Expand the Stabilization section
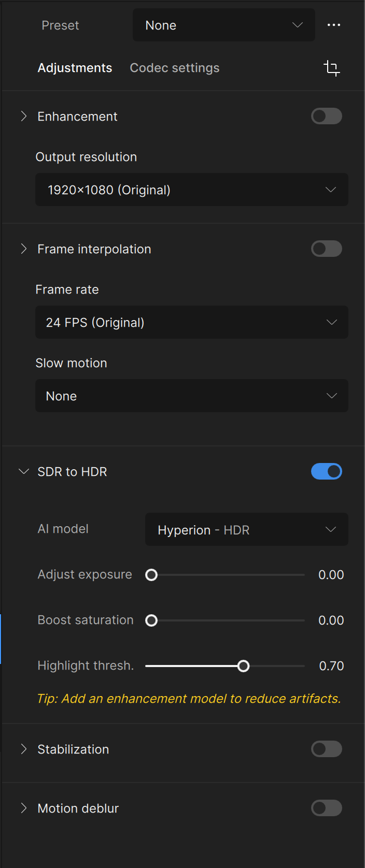This screenshot has height=868, width=365. [23, 749]
